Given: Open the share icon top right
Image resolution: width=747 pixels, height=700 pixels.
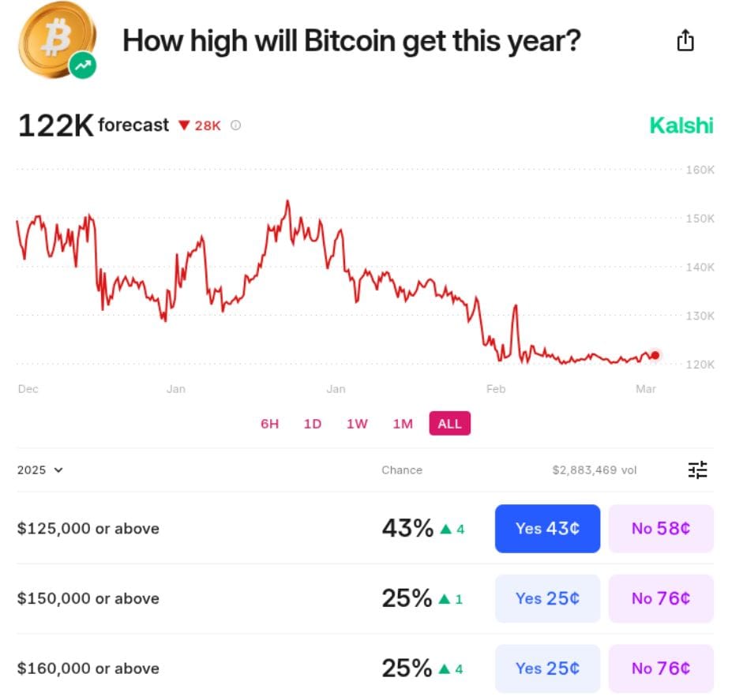Looking at the screenshot, I should tap(685, 39).
